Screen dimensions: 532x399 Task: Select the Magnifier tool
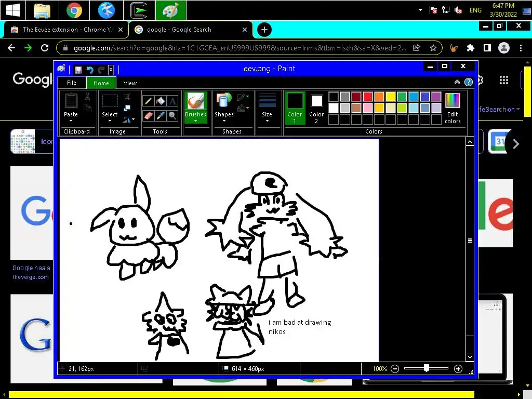pos(172,116)
